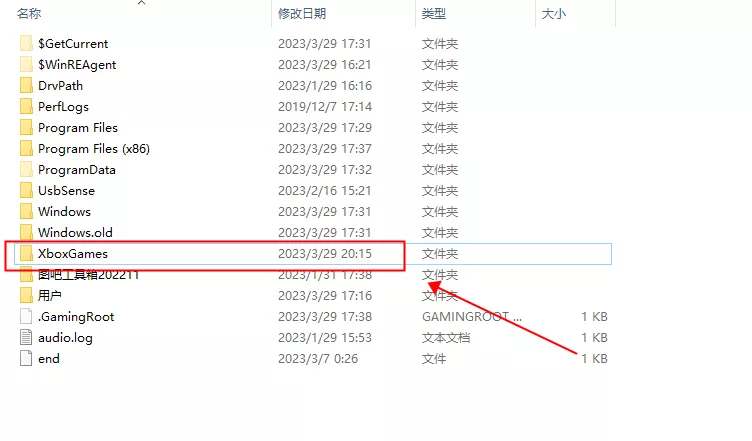Sort by 修改日期 column header
This screenshot has width=752, height=441.
(x=301, y=14)
